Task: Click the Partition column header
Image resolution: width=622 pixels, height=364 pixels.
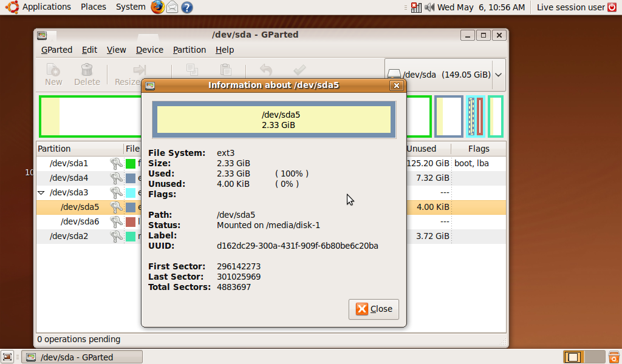Action: pyautogui.click(x=80, y=149)
